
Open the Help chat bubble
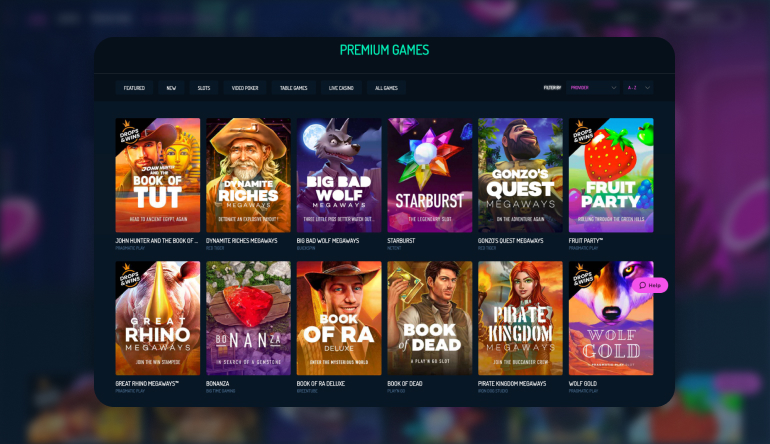click(650, 285)
